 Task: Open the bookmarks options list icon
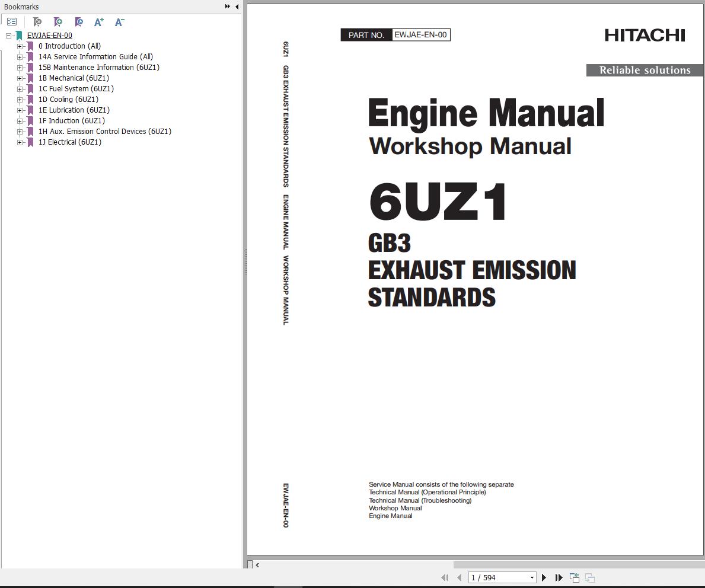coord(12,21)
